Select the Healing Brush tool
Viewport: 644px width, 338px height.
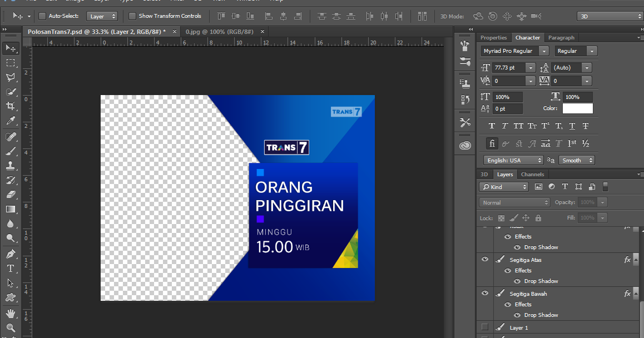[x=11, y=136]
